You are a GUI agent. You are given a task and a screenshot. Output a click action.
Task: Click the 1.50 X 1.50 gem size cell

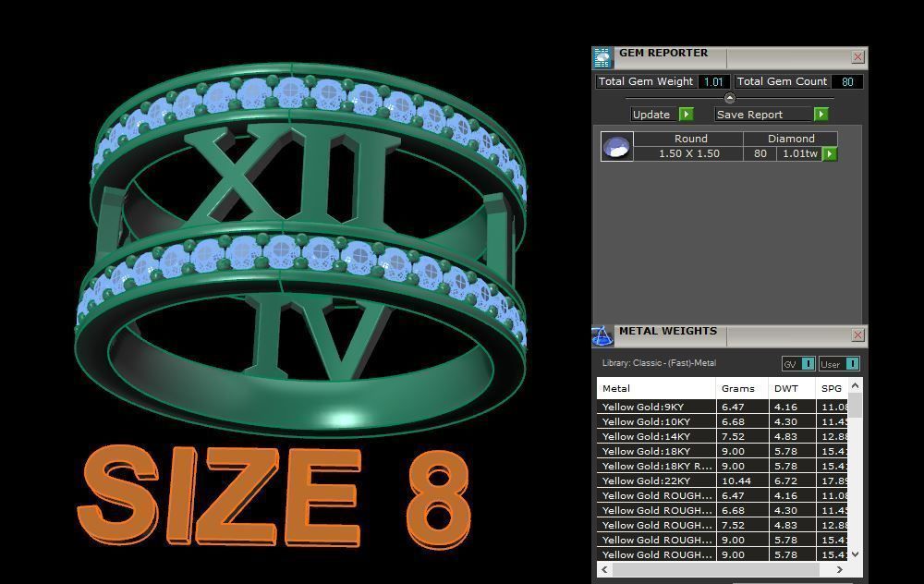point(689,153)
